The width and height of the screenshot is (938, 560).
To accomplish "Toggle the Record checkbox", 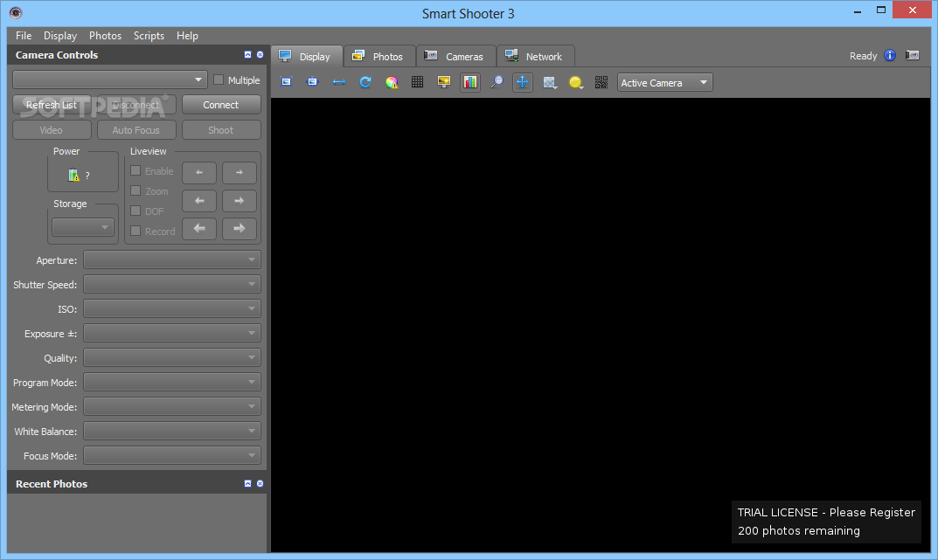I will click(x=135, y=231).
